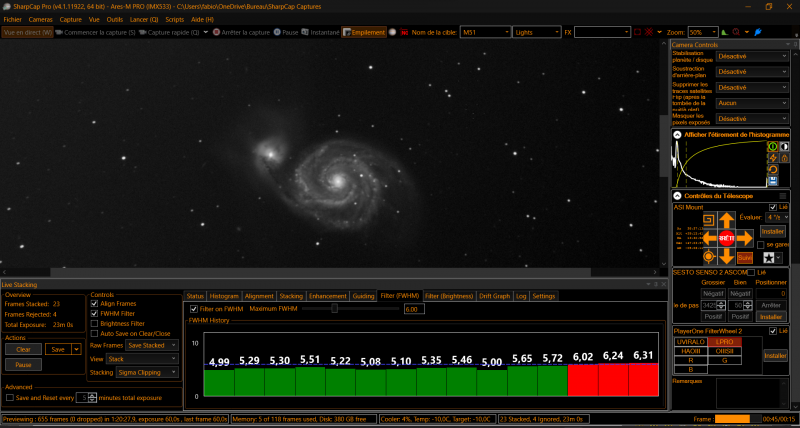
Task: Click the black star bookmark icon
Action: pos(769,257)
